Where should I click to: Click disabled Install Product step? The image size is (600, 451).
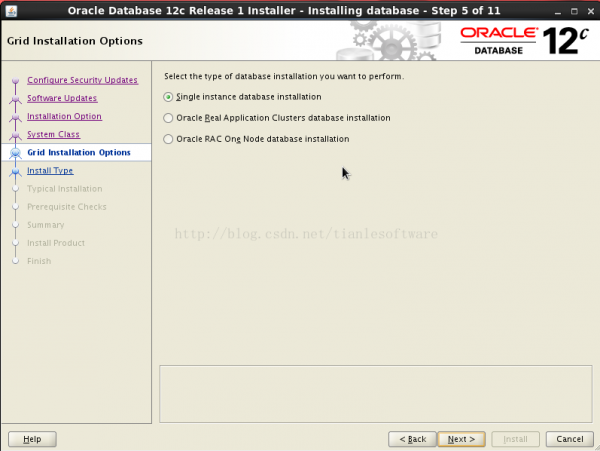[56, 243]
